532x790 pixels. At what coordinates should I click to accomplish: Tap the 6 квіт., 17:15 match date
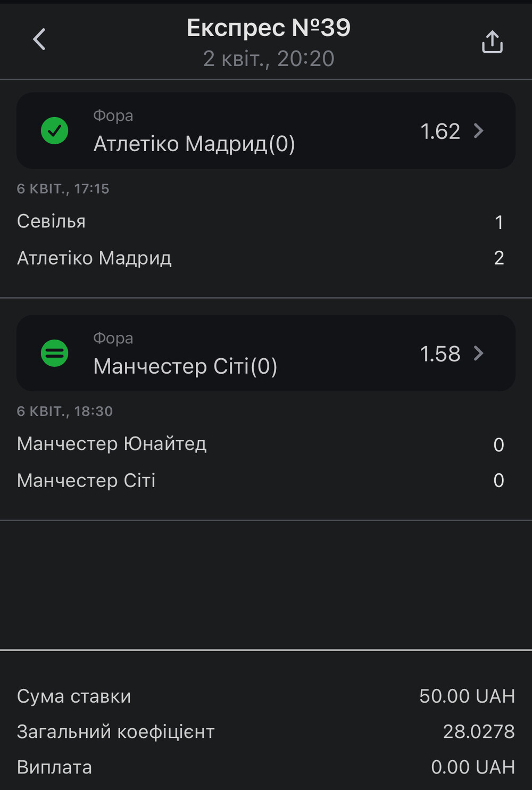click(x=63, y=189)
